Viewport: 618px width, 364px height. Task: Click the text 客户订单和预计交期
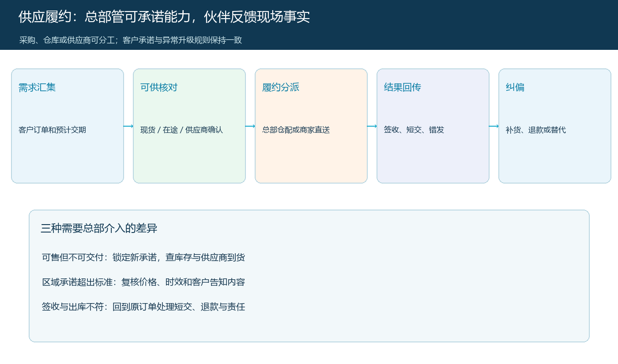click(x=52, y=130)
